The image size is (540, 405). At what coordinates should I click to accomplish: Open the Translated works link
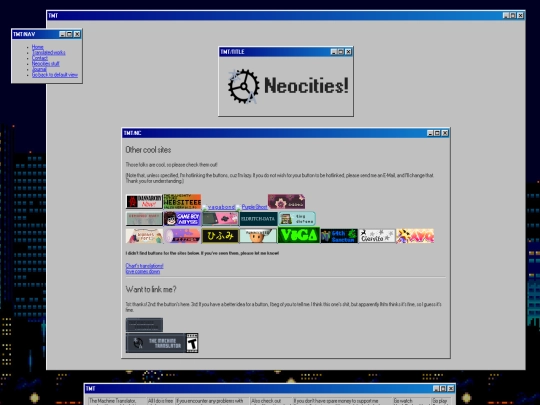click(49, 53)
